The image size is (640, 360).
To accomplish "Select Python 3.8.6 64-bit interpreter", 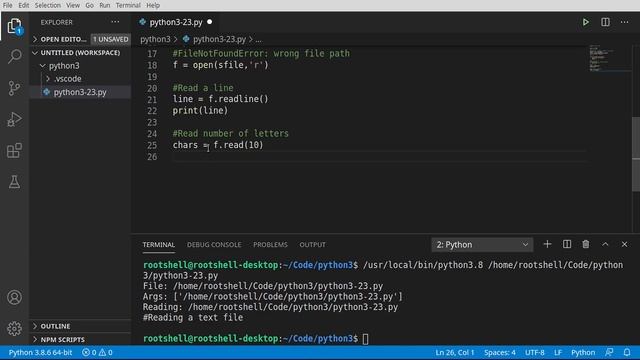I will [40, 352].
